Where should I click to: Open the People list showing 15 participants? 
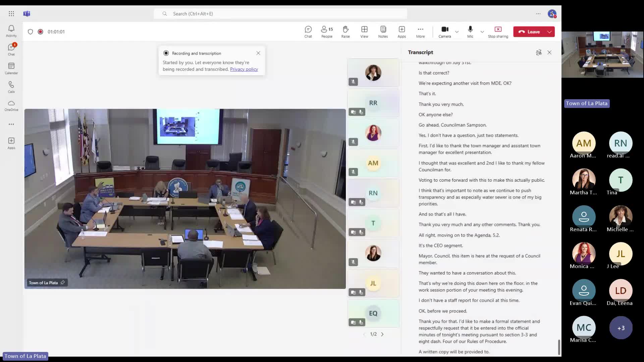tap(326, 32)
